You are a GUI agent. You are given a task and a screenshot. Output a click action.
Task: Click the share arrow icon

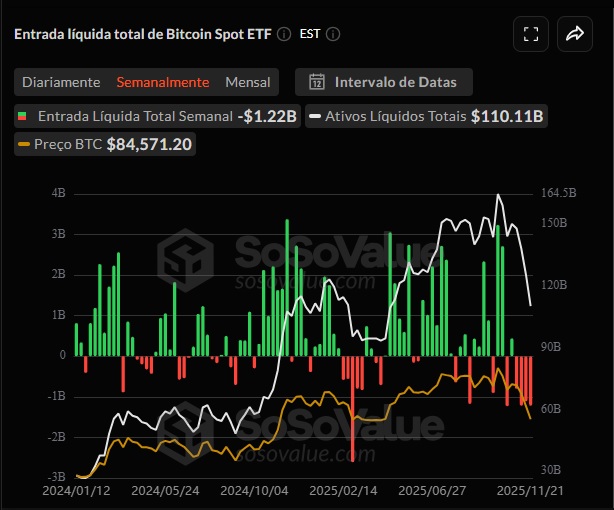[574, 34]
